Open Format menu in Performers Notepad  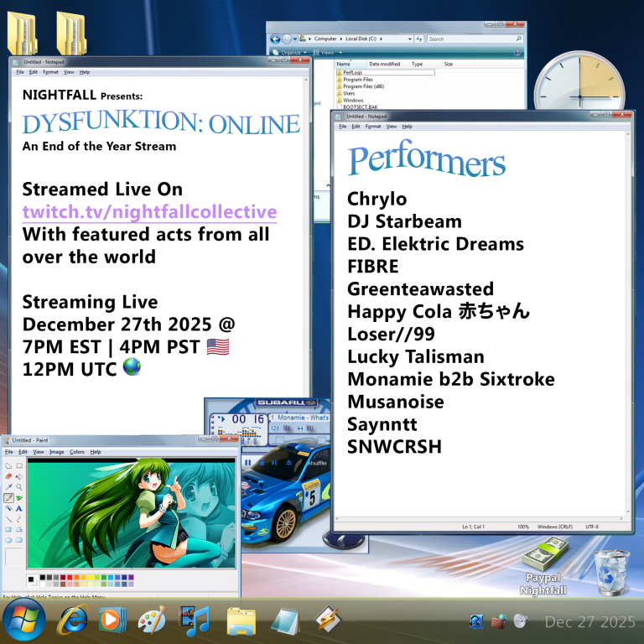click(x=373, y=127)
